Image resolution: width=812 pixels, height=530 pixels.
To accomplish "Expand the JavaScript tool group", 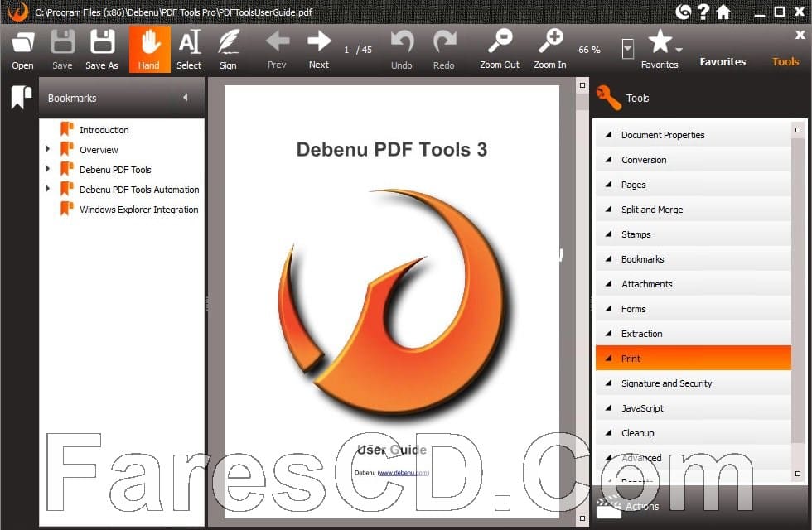I will click(x=609, y=407).
